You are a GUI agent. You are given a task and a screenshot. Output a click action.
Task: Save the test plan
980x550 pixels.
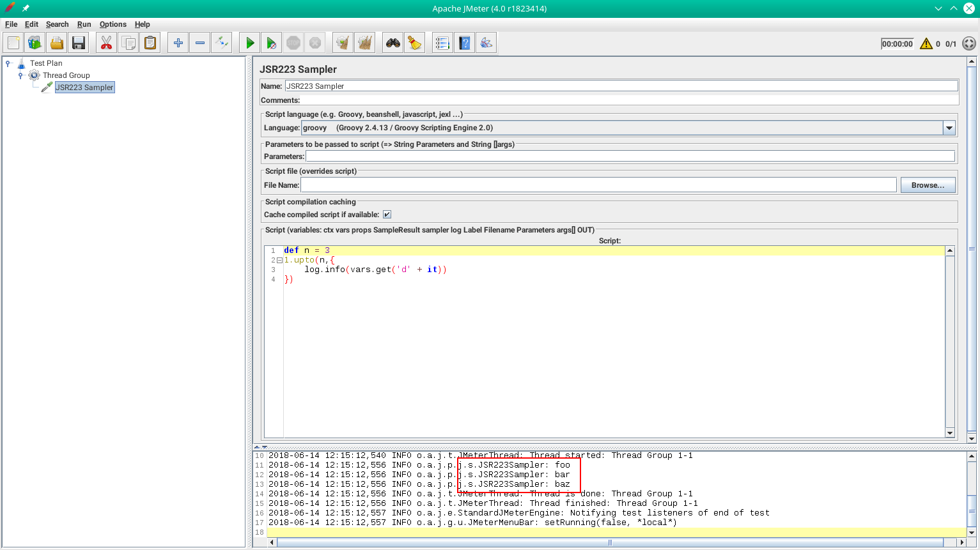click(78, 42)
